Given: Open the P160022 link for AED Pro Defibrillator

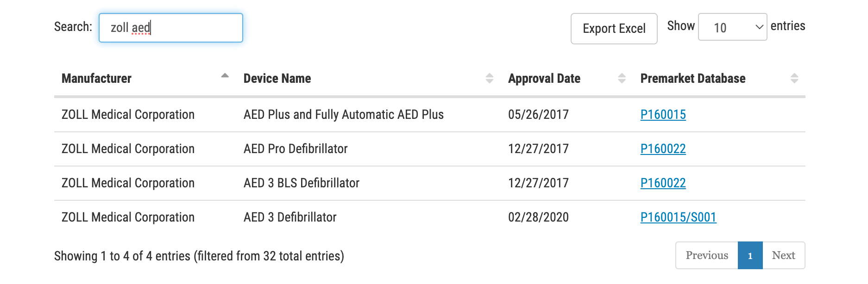Looking at the screenshot, I should (x=663, y=149).
